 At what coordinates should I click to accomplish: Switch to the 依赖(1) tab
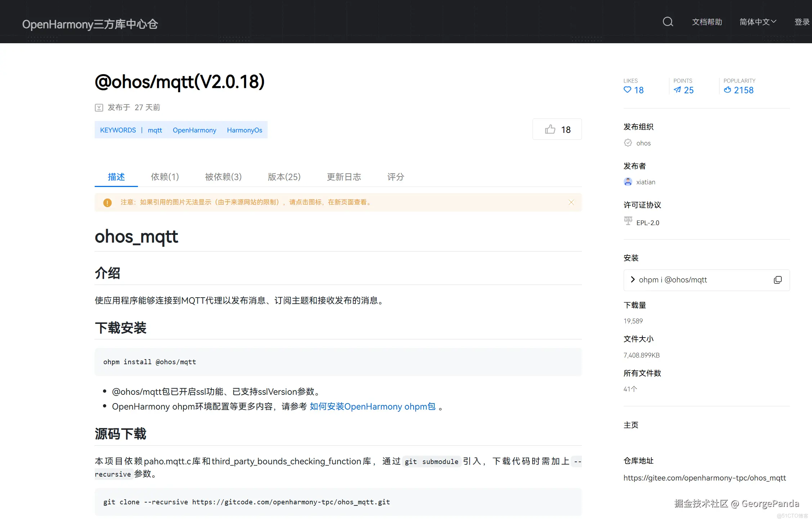click(x=165, y=177)
